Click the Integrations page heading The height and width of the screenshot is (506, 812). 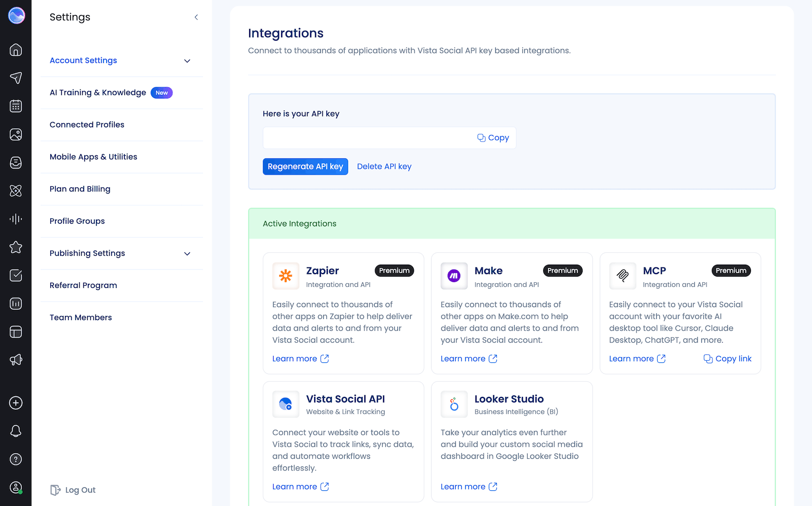[286, 33]
